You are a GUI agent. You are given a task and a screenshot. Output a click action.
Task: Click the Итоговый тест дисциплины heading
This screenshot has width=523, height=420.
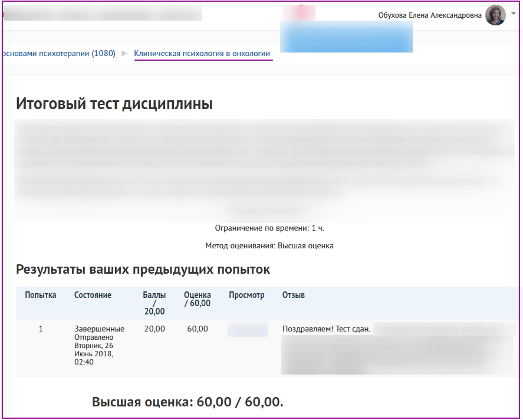(114, 104)
